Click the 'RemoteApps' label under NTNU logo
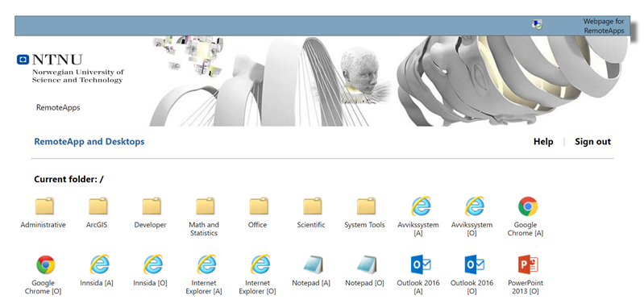Viewport: 644px width, 304px height. (58, 108)
